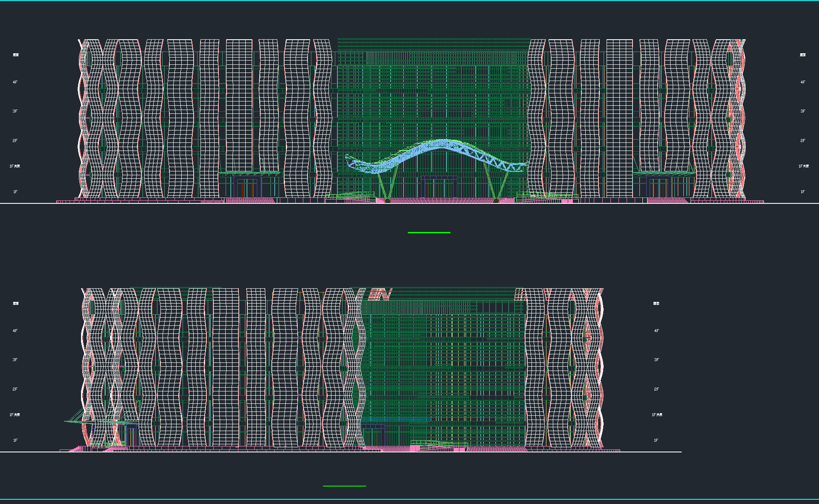The height and width of the screenshot is (504, 819).
Task: Select the roof-level label left of upper elevation
Action: tap(15, 55)
